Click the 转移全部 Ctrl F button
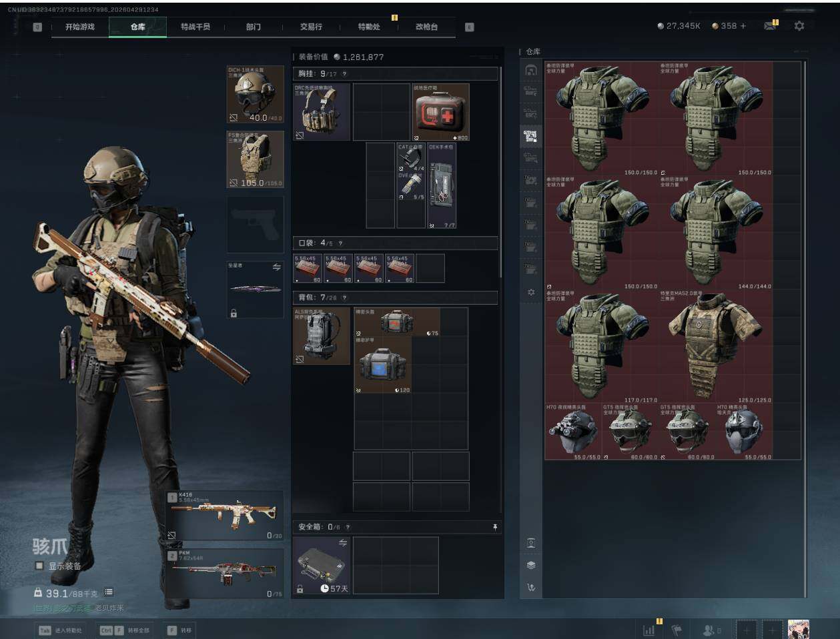This screenshot has width=840, height=639. pyautogui.click(x=125, y=630)
